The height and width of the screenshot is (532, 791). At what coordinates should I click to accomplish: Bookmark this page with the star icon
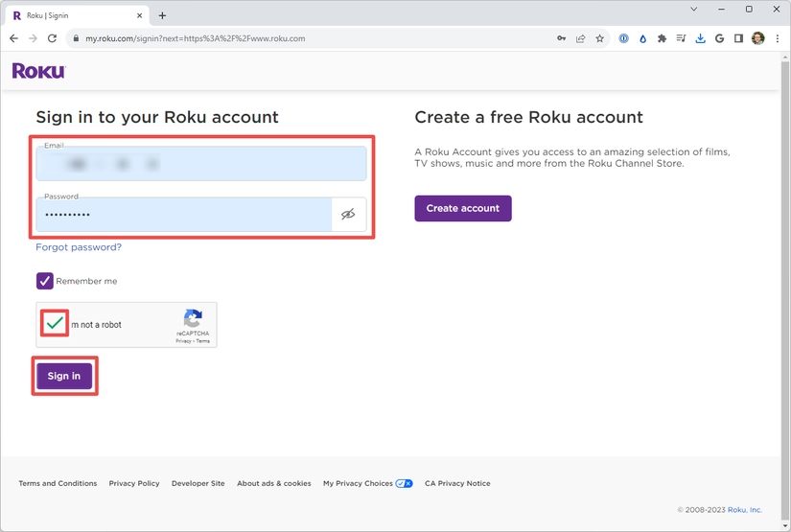click(600, 38)
